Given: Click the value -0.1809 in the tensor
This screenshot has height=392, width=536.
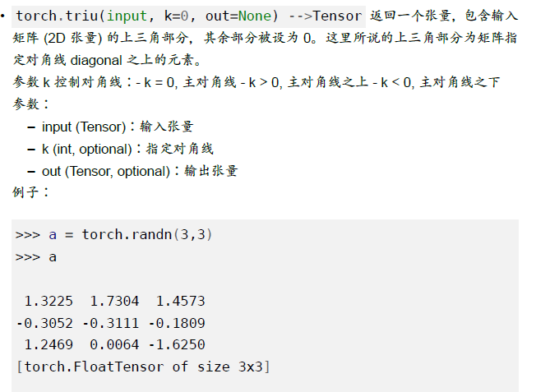Looking at the screenshot, I should point(177,323).
